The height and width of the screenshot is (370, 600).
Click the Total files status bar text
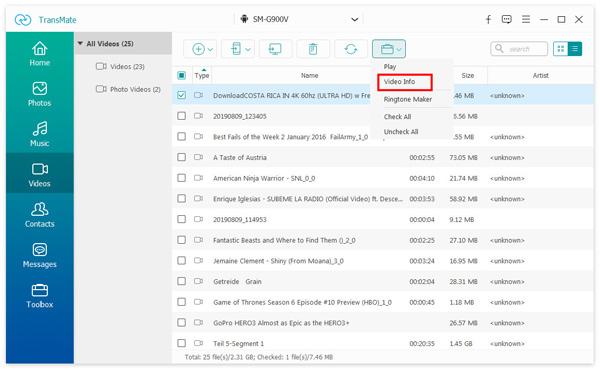click(x=259, y=357)
